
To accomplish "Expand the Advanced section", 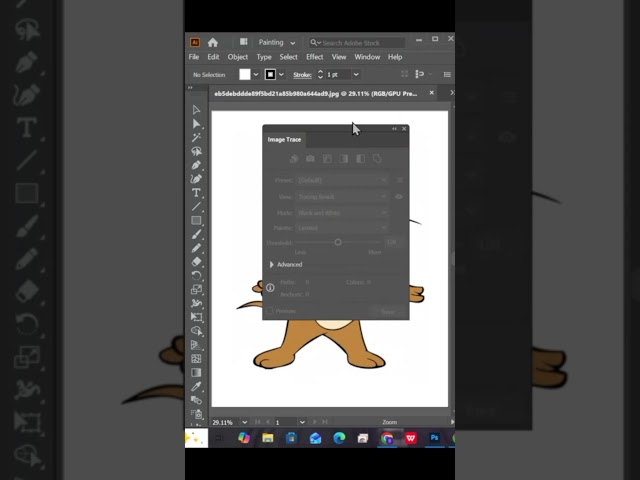I will tap(271, 264).
